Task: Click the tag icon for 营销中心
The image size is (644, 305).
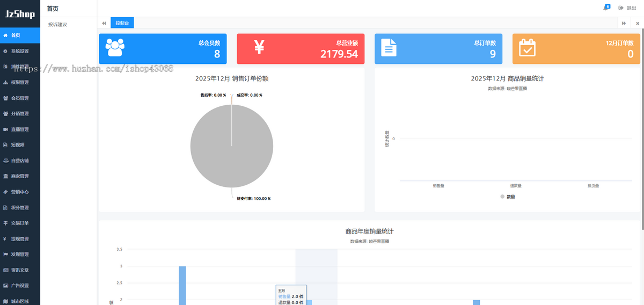Action: point(5,192)
